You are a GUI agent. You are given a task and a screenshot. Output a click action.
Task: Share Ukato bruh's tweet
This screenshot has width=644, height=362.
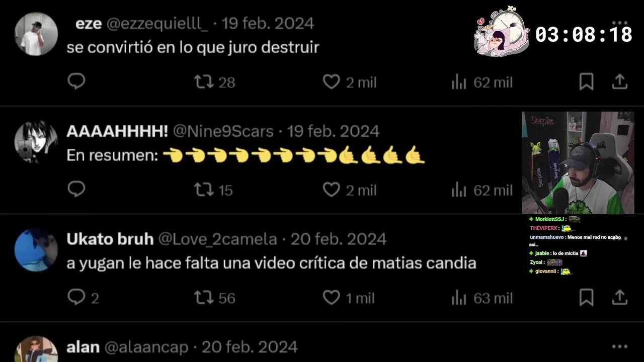pos(619,297)
